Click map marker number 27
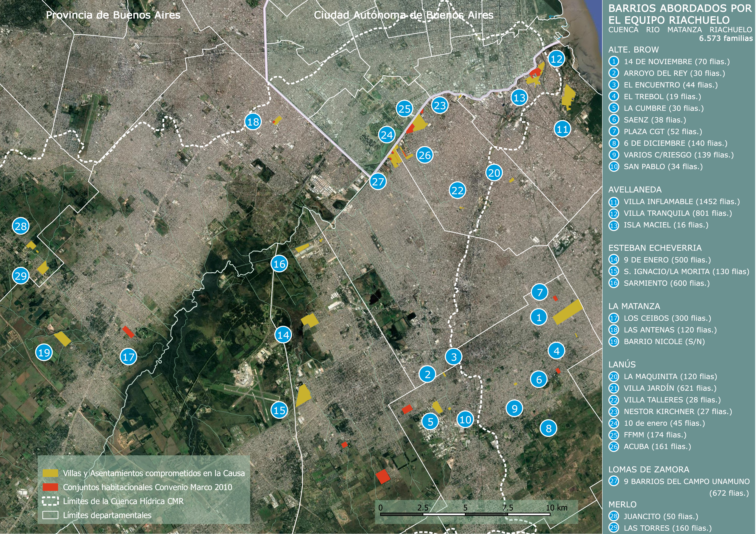This screenshot has width=756, height=534. (378, 182)
